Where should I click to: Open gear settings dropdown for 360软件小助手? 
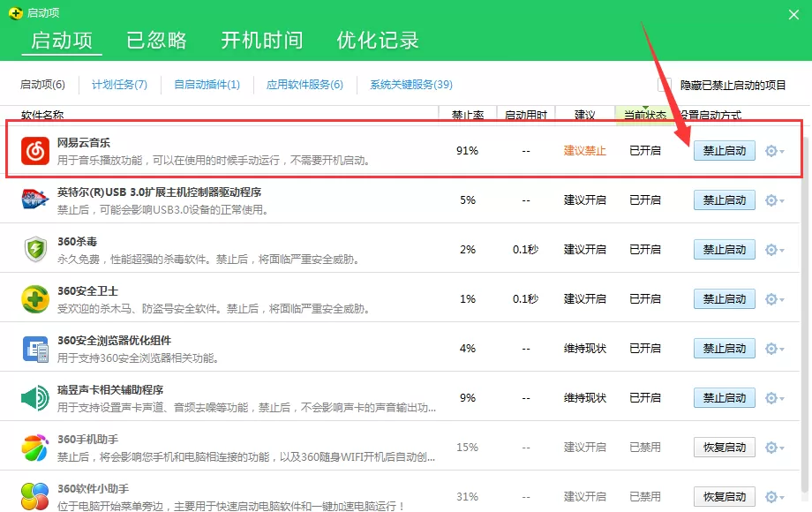point(775,496)
